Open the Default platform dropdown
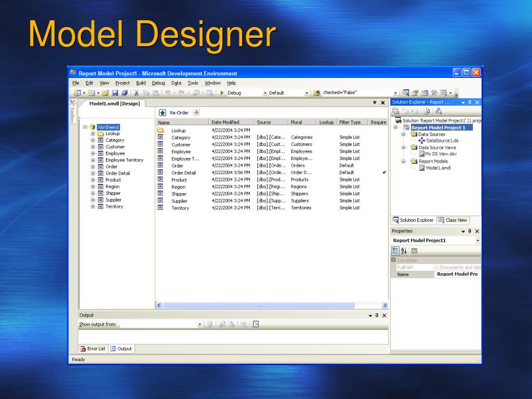Image resolution: width=532 pixels, height=399 pixels. coord(307,93)
